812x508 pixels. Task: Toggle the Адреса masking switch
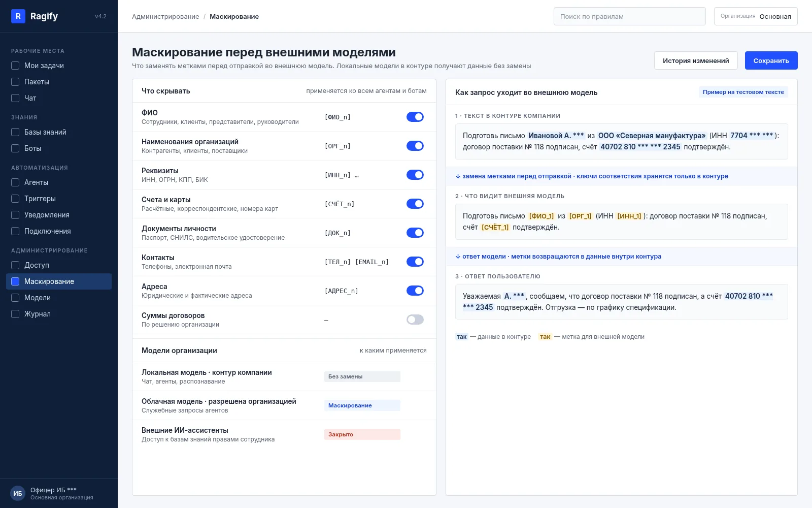tap(415, 291)
